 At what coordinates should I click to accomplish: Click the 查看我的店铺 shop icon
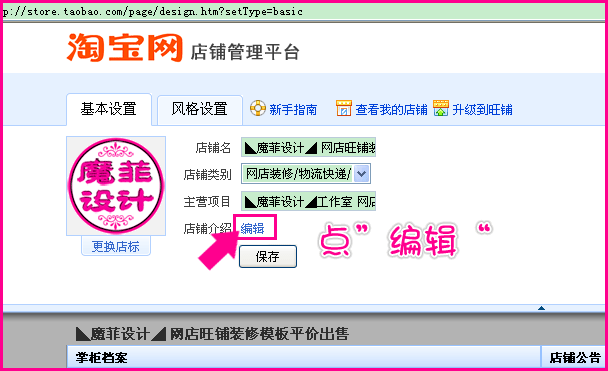tap(344, 108)
